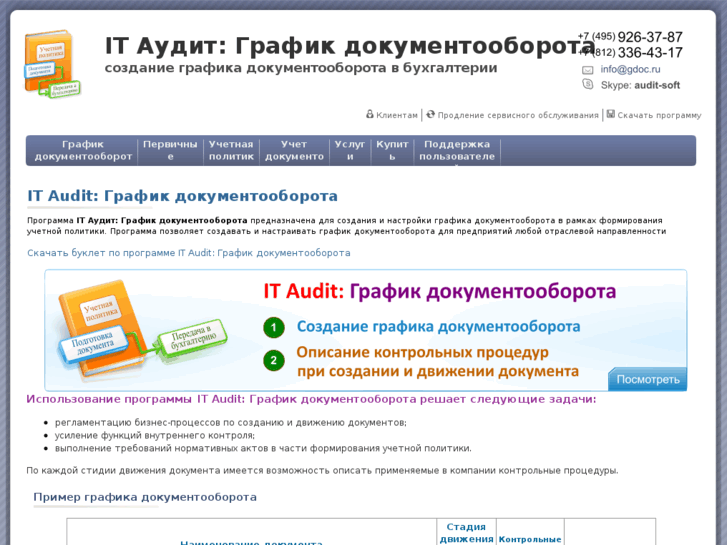Open the Учет документов menu item
Image resolution: width=727 pixels, height=545 pixels.
click(294, 150)
